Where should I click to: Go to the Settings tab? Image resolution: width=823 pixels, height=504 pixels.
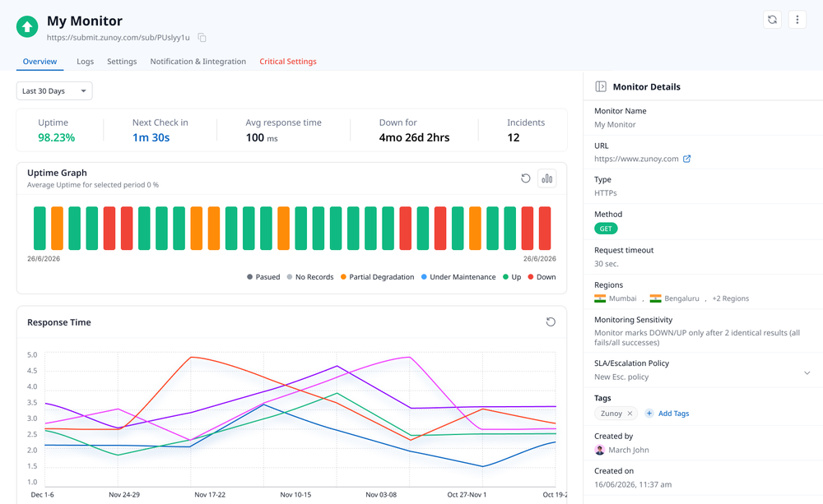[x=122, y=62]
